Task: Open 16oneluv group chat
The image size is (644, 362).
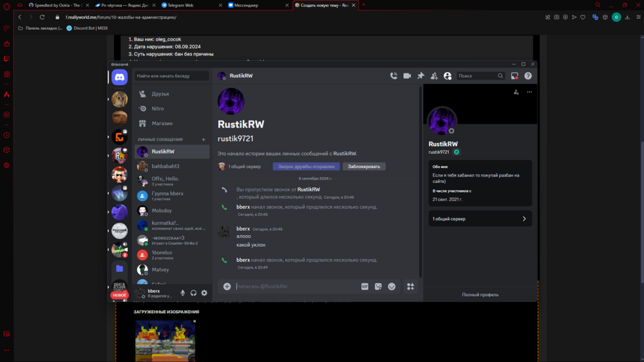Action: (x=172, y=255)
